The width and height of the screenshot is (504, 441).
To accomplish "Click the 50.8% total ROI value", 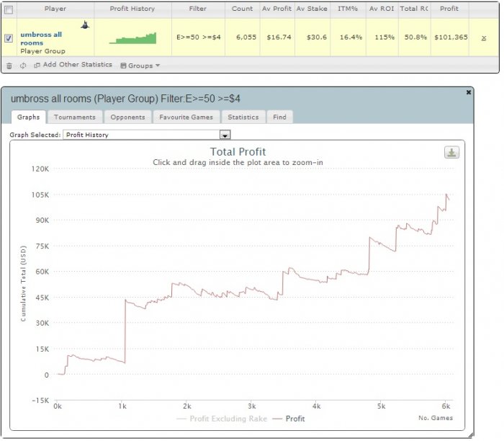I will (415, 37).
